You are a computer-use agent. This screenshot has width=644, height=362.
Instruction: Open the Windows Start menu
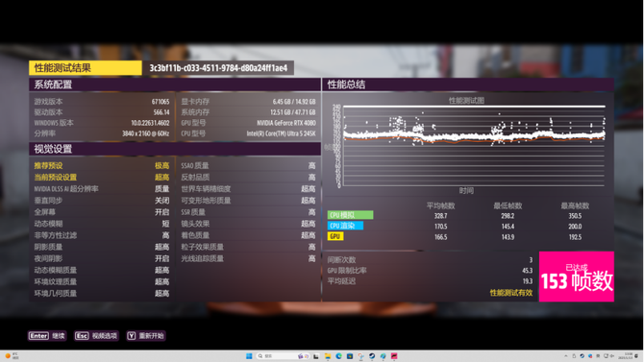[x=249, y=356]
